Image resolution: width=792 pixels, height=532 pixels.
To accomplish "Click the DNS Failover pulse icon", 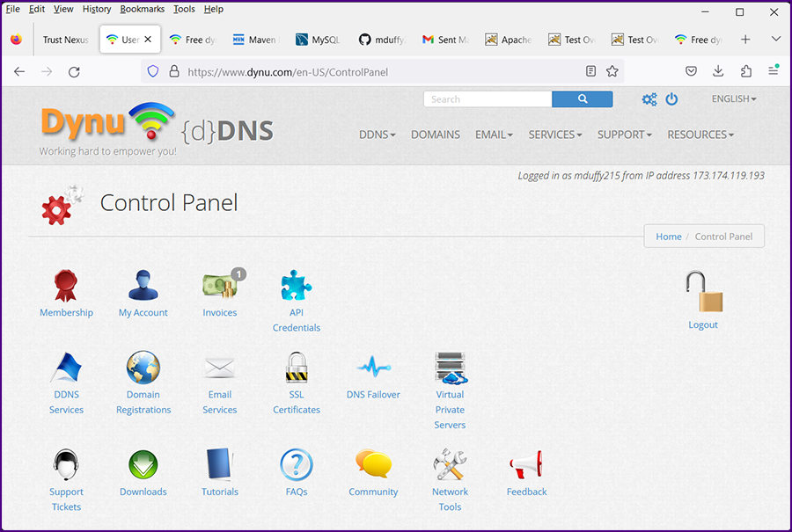I will pyautogui.click(x=373, y=368).
